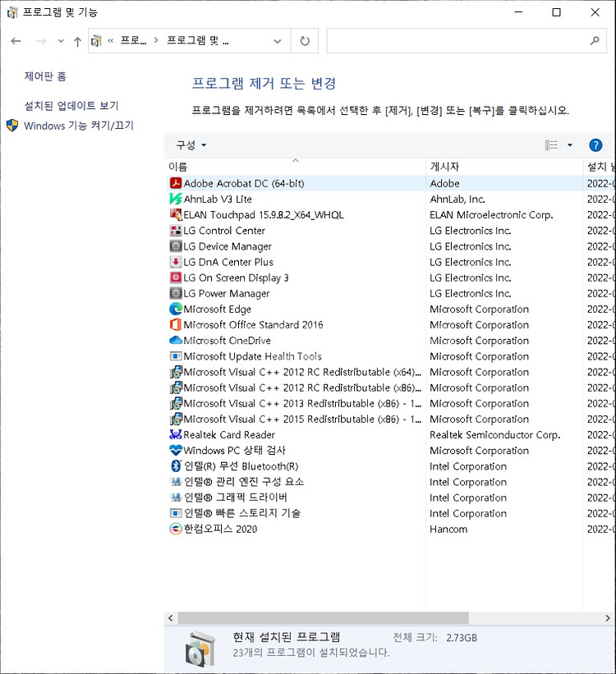Click the LG Power Manager icon
Screen dimensions: 616x674
176,294
